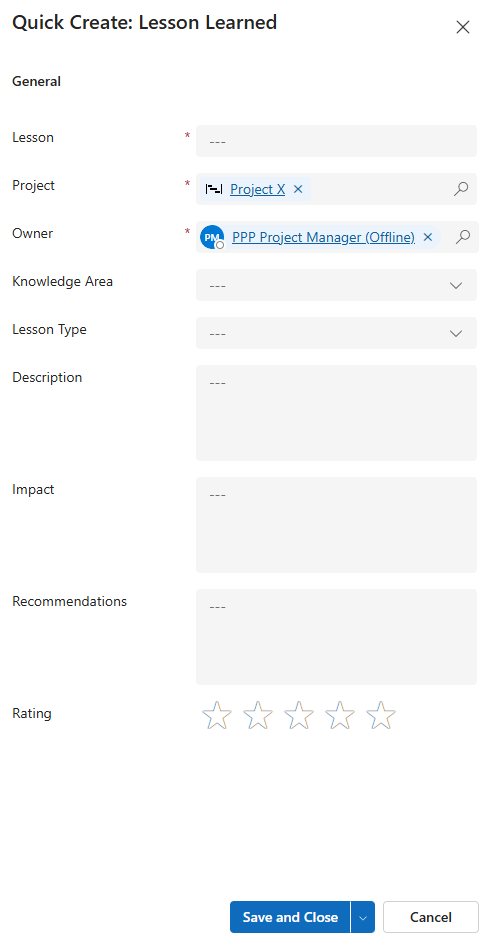This screenshot has height=943, width=490.
Task: Set rating to one star
Action: pos(216,715)
